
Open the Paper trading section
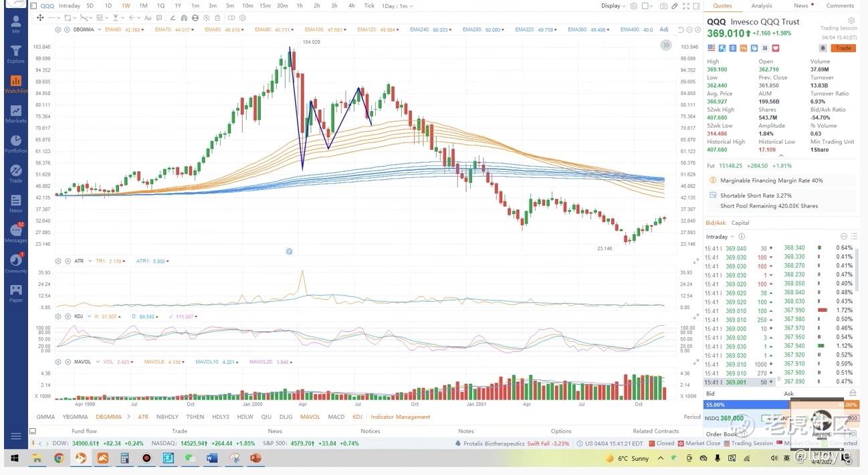(15, 293)
